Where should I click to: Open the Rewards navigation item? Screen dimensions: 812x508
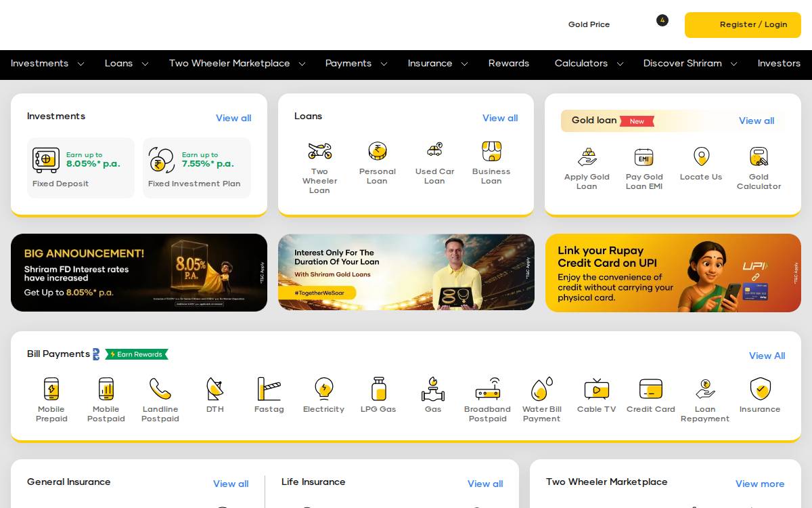[x=509, y=63]
